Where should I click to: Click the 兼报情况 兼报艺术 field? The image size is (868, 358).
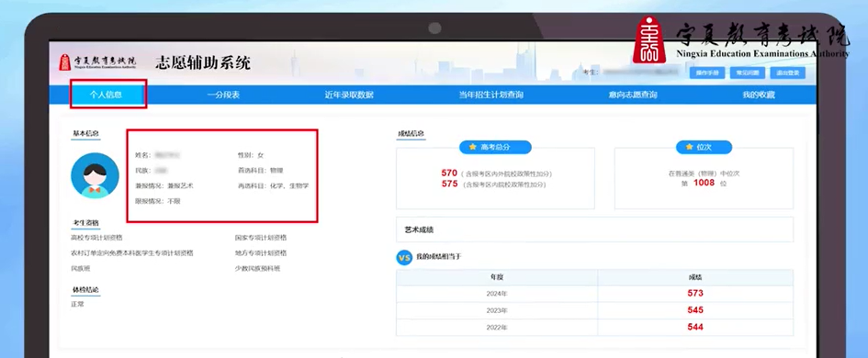pos(164,186)
